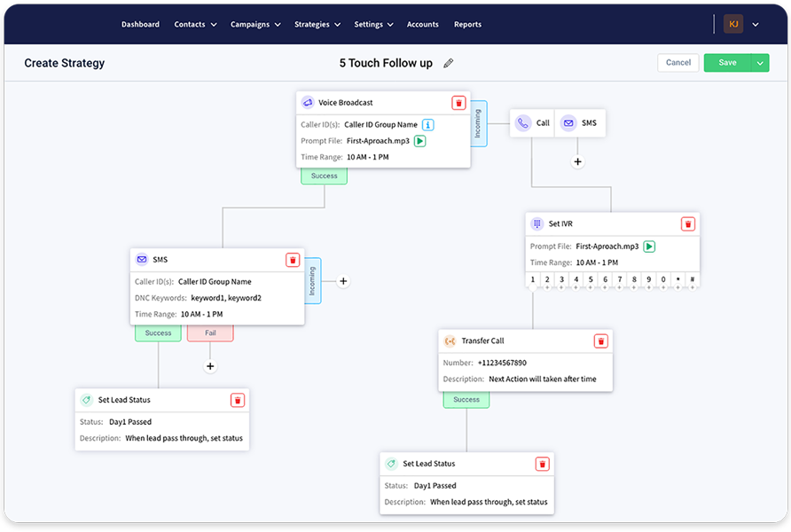Open the Caller ID Group Name info icon
The image size is (791, 532).
[x=427, y=124]
